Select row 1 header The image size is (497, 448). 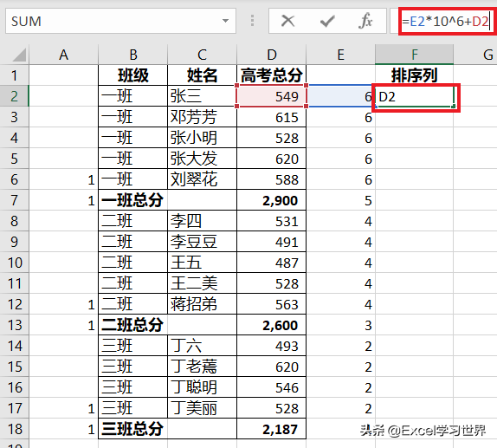click(x=14, y=75)
